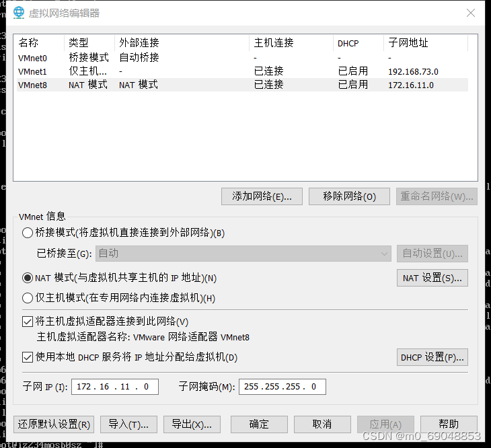Viewport: 491px width, 448px height.
Task: Select the VMnet8 row
Action: (x=242, y=85)
